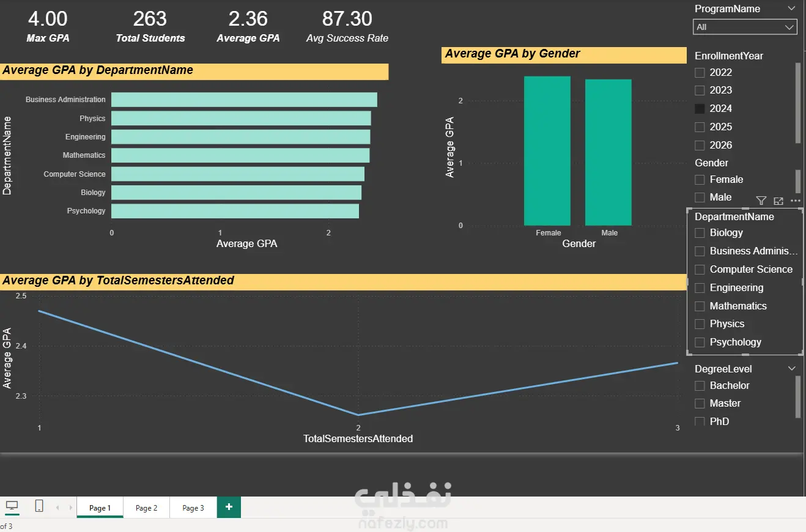The height and width of the screenshot is (532, 806).
Task: Select the Physics department checkbox
Action: click(700, 324)
